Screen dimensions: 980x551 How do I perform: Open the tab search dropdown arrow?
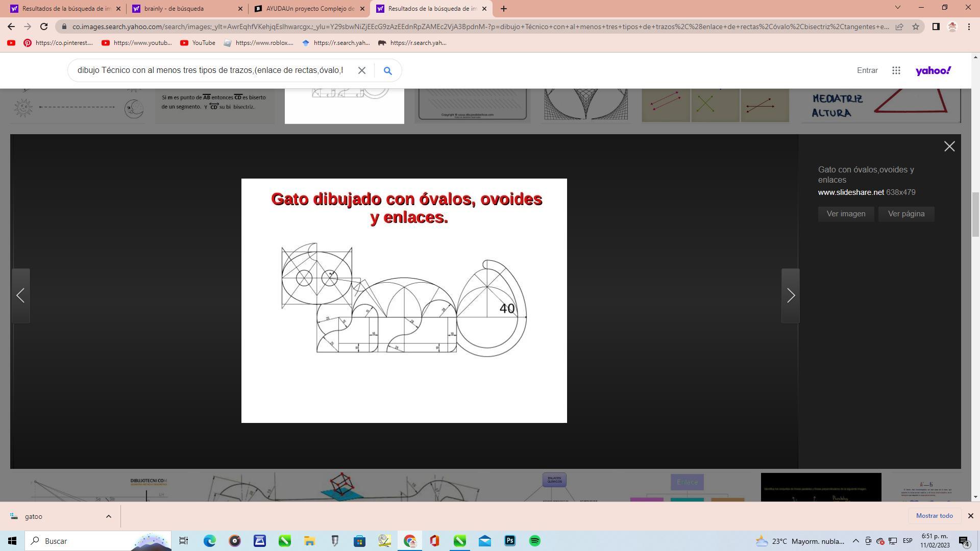tap(898, 7)
